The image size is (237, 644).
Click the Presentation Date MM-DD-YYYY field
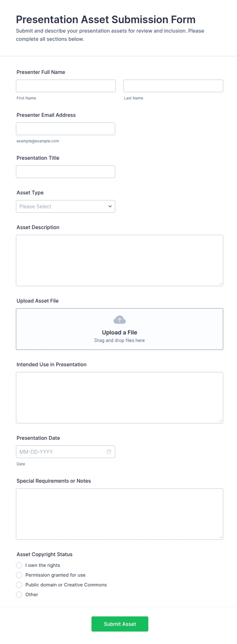click(65, 452)
